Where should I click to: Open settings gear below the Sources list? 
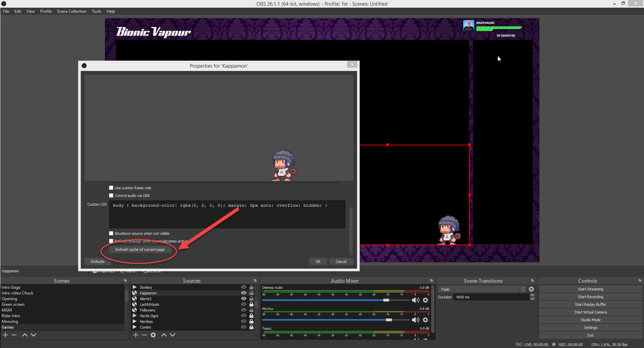tap(154, 335)
